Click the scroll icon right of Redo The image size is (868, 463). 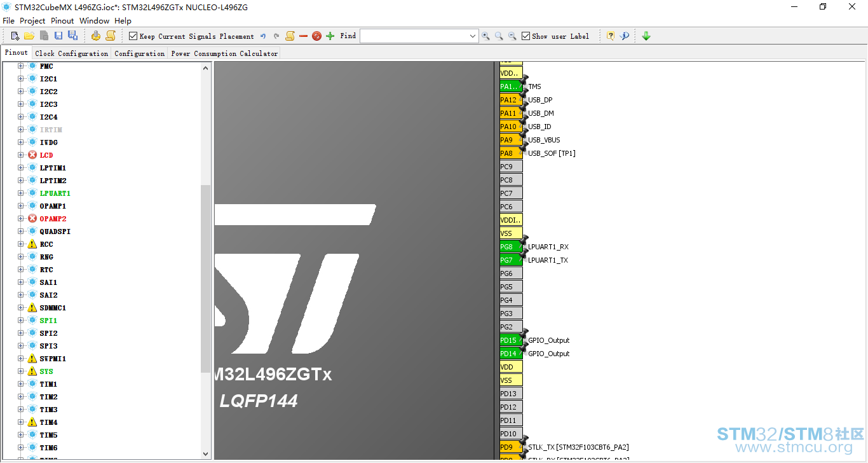[290, 36]
